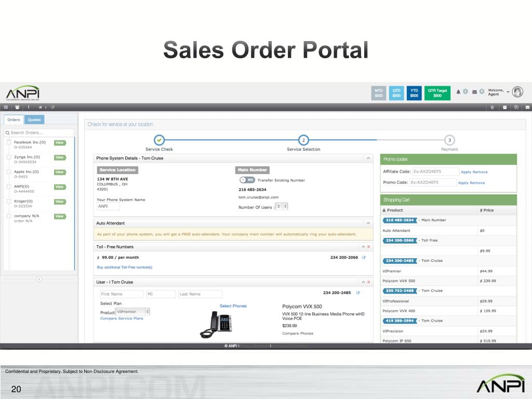
Task: Check the Apple Inc. order checkbox
Action: 9,171
